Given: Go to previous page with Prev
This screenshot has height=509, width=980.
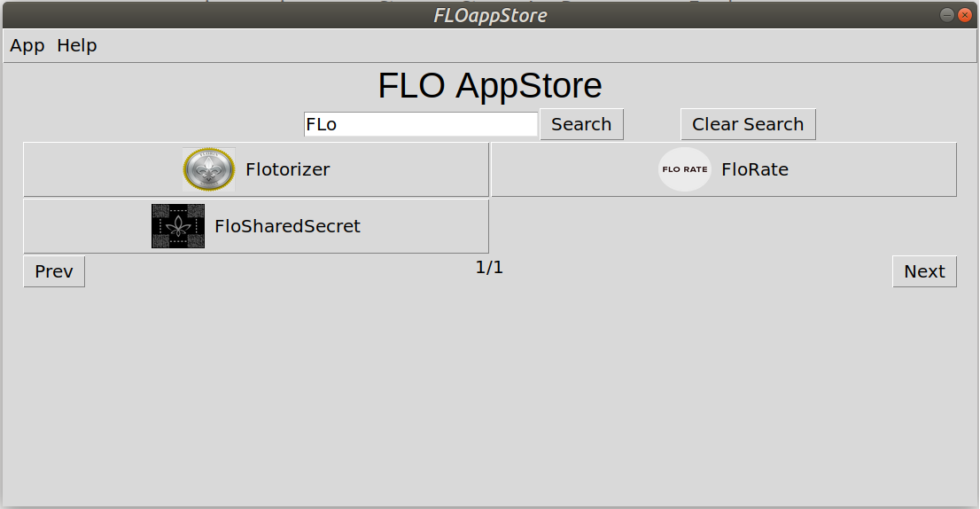Looking at the screenshot, I should (x=54, y=271).
